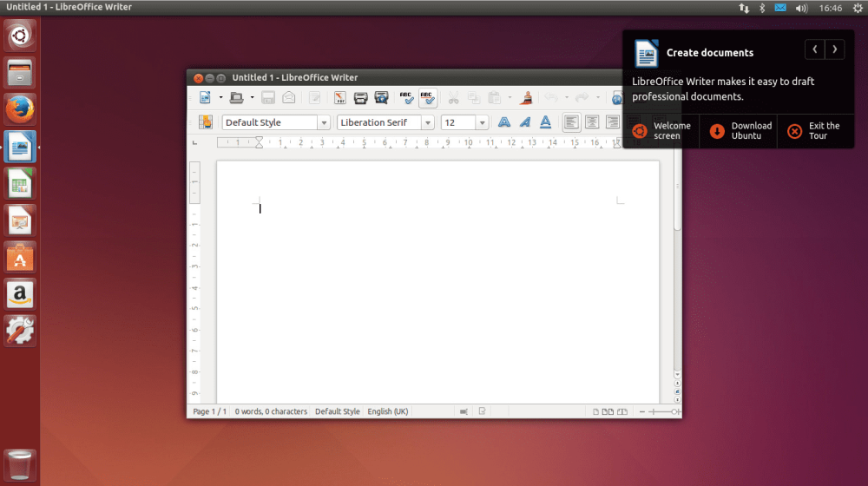Go to previous tour slide arrow

815,49
